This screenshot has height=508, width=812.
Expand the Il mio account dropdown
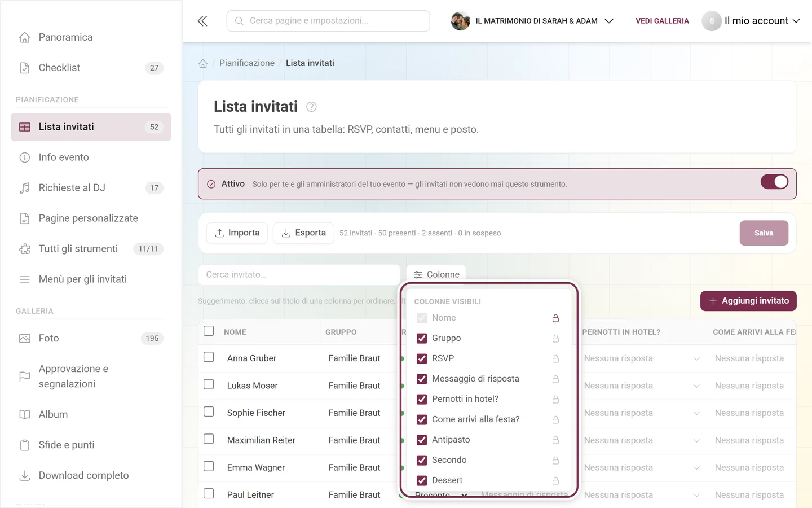click(x=751, y=21)
